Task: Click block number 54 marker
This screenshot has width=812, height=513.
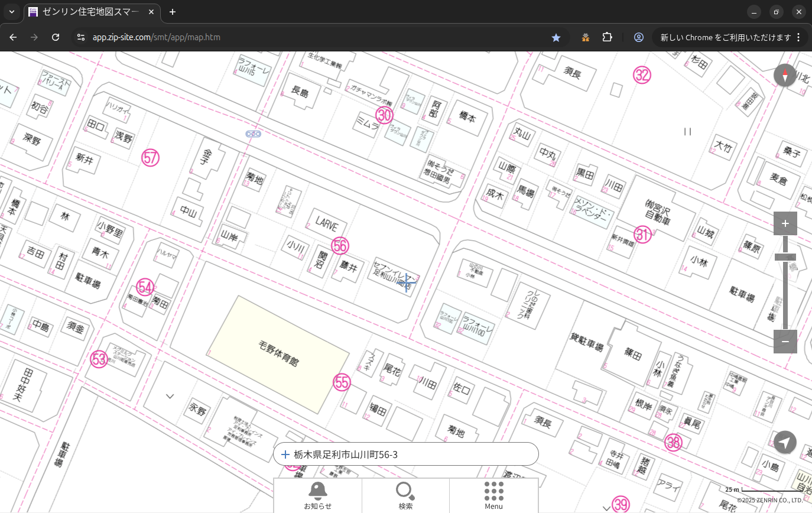Action: pos(145,287)
